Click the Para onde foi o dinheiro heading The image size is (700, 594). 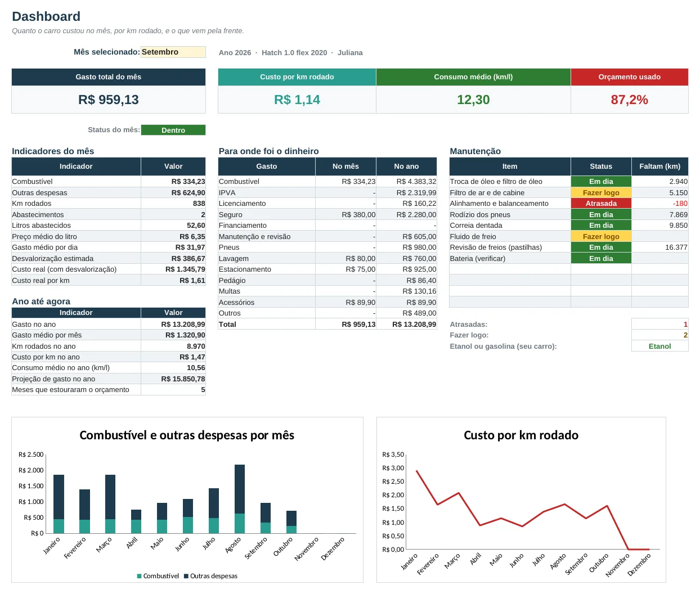coord(268,151)
